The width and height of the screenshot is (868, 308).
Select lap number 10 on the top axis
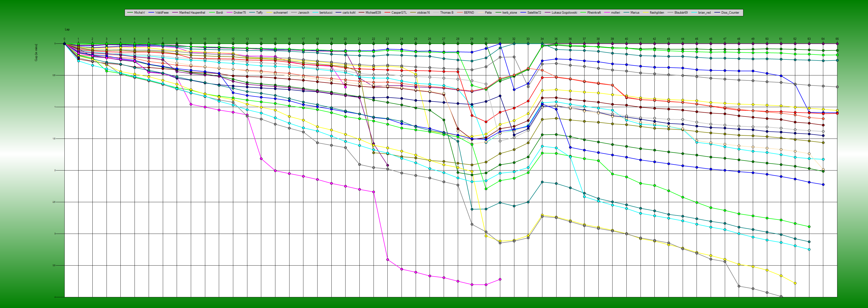205,39
